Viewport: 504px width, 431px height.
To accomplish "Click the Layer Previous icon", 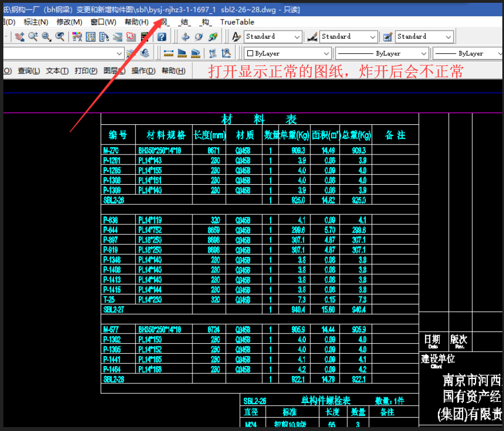I will point(144,53).
